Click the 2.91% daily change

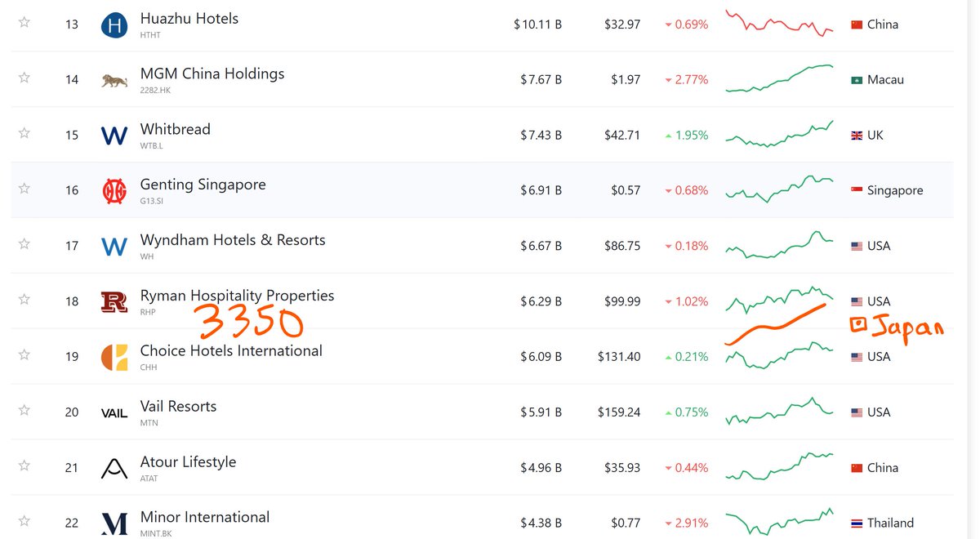[687, 523]
